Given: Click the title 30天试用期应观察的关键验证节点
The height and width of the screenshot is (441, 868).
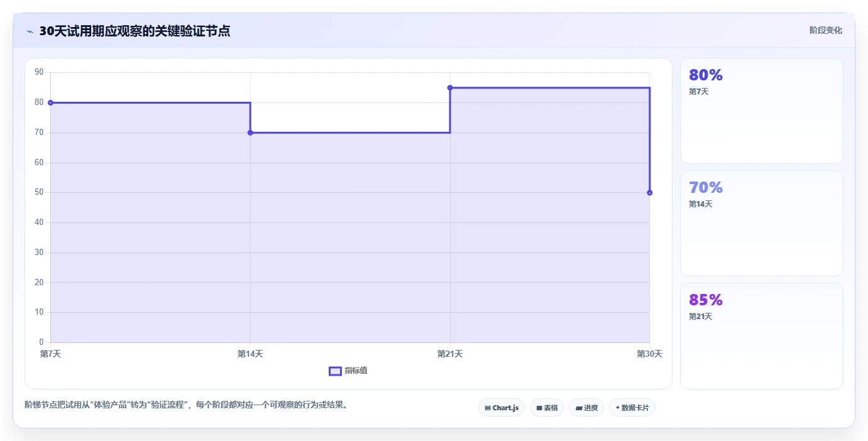Looking at the screenshot, I should pos(135,31).
